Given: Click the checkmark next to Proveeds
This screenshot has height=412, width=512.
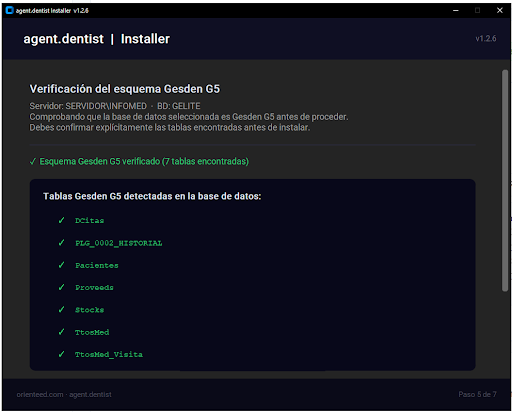Looking at the screenshot, I should 61,287.
